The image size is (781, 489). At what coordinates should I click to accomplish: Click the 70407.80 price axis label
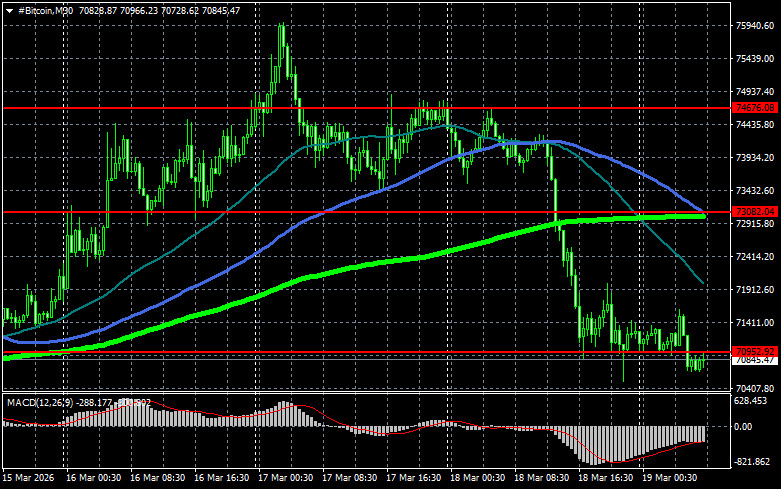pyautogui.click(x=755, y=388)
